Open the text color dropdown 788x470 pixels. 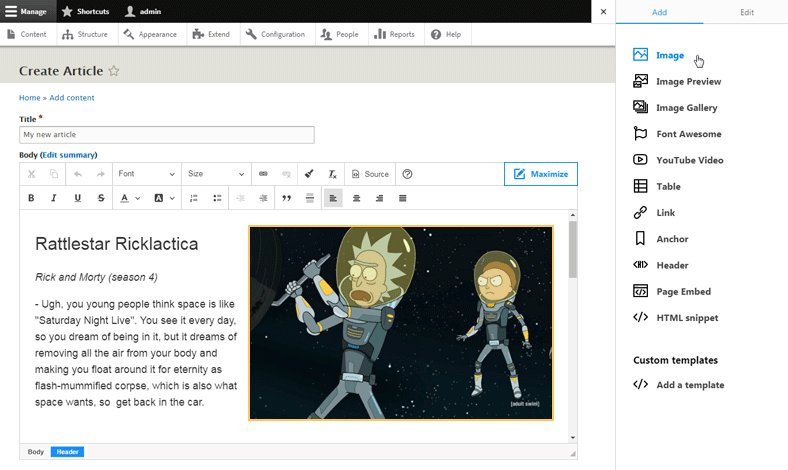(130, 198)
